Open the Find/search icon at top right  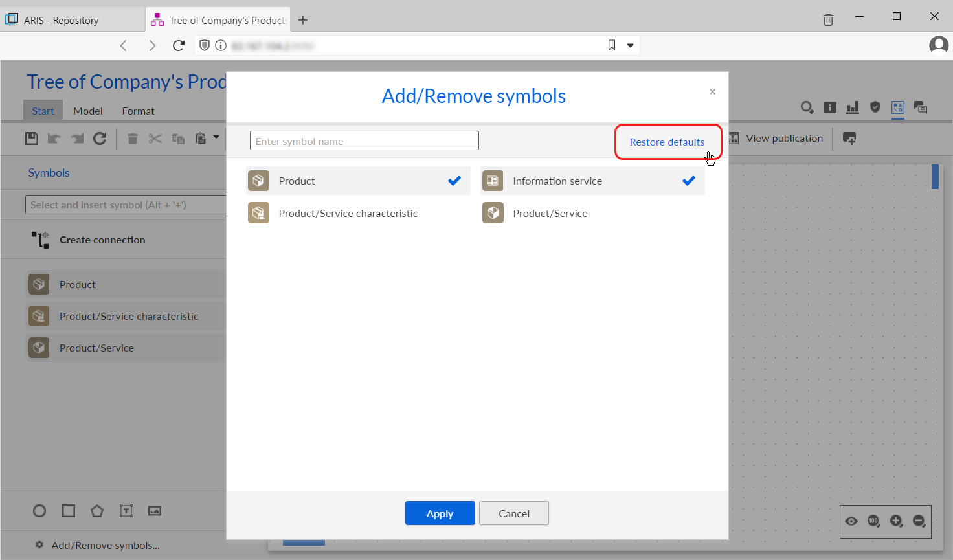(x=807, y=108)
